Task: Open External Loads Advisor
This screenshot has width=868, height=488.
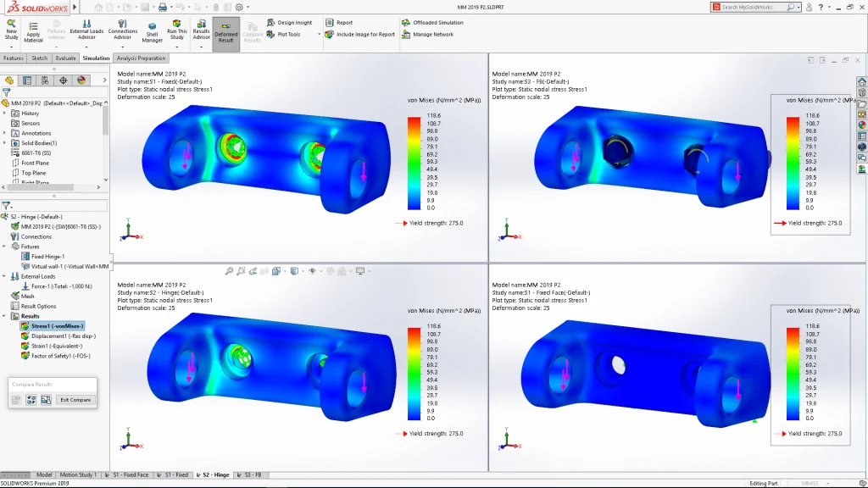Action: [x=86, y=30]
